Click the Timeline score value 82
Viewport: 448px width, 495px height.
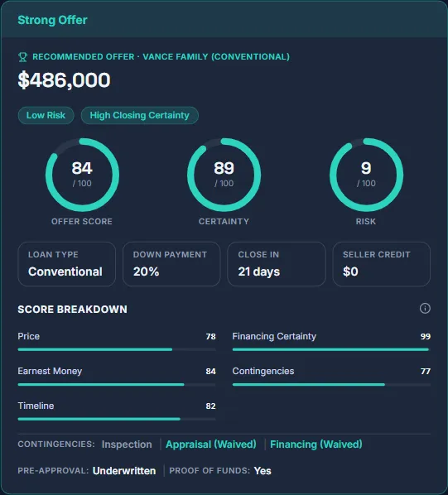[x=210, y=406]
